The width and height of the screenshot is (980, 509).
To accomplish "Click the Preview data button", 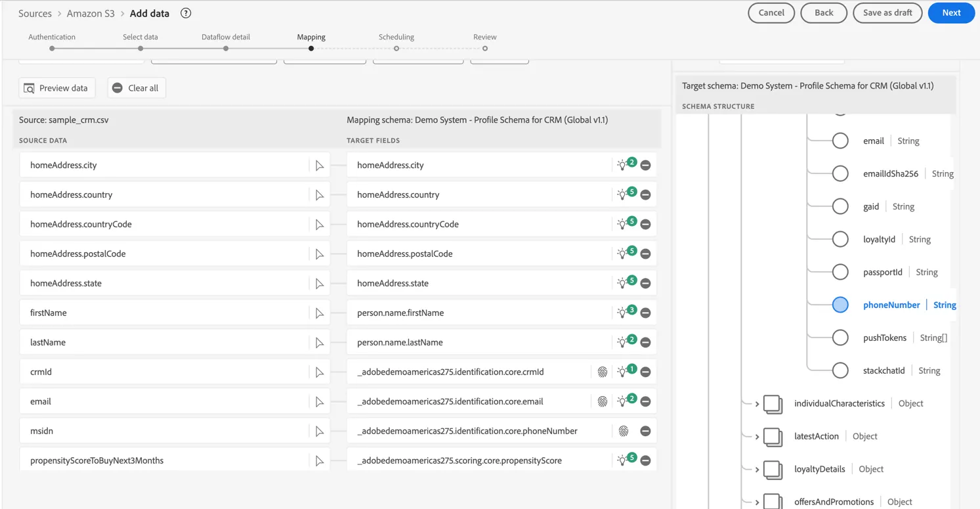I will tap(57, 88).
